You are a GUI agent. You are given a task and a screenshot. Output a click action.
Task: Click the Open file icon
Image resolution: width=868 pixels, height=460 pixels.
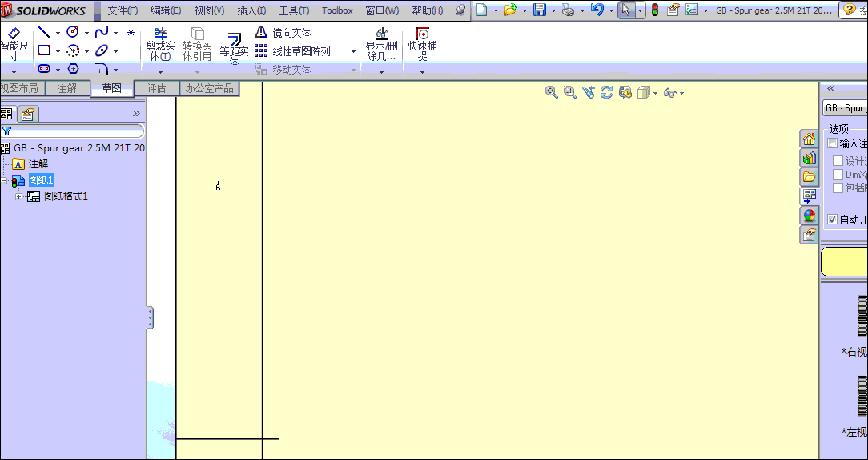(510, 10)
